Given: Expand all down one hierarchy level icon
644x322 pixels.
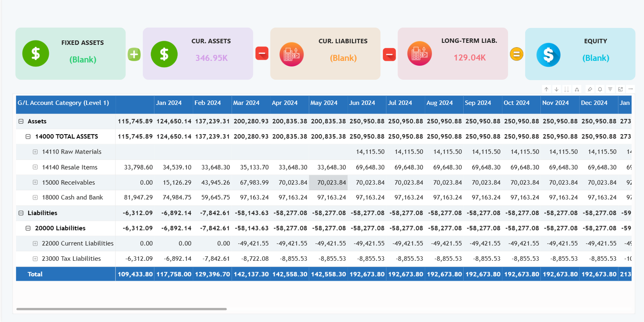Looking at the screenshot, I should 577,89.
